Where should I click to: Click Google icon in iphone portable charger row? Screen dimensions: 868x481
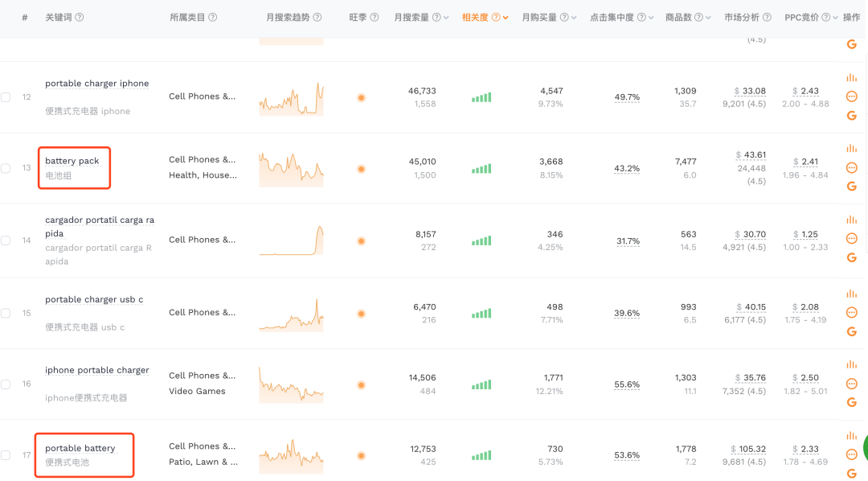(x=851, y=403)
